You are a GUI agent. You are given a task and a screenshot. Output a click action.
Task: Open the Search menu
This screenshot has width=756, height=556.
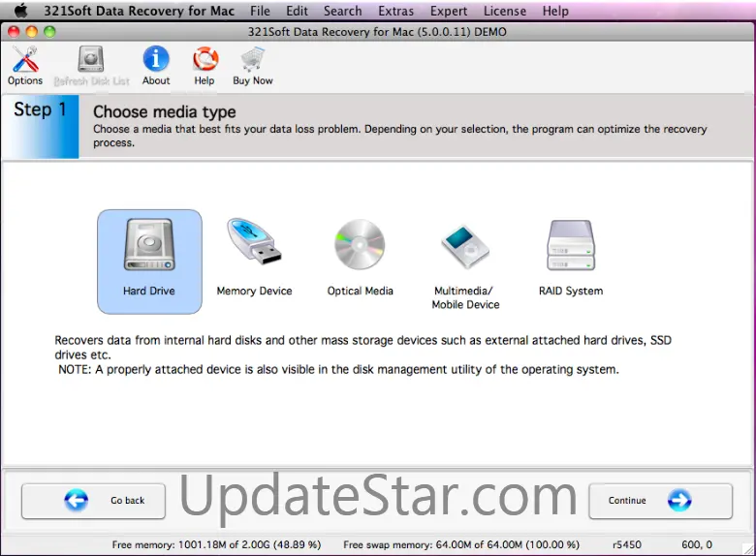(x=342, y=11)
